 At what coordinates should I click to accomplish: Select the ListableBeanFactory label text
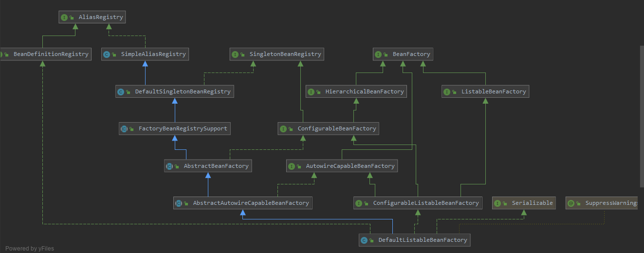click(494, 91)
